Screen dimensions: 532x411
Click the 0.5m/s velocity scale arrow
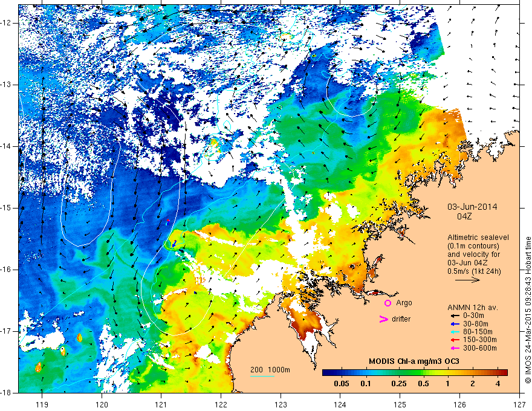pyautogui.click(x=467, y=280)
